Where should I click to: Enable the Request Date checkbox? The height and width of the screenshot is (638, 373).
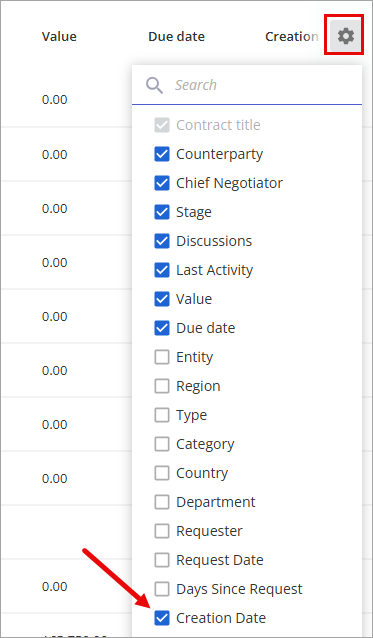162,560
